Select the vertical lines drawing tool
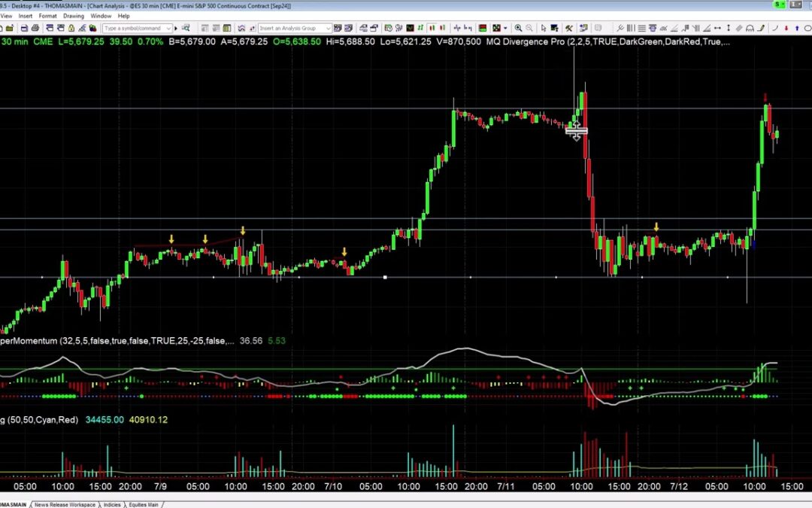812x508 pixels. tap(630, 28)
